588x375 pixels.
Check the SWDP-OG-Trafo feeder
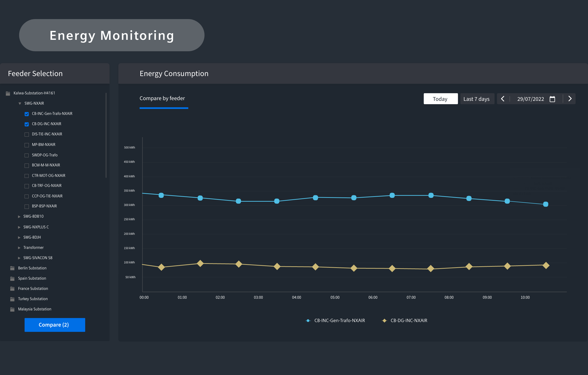pyautogui.click(x=27, y=155)
